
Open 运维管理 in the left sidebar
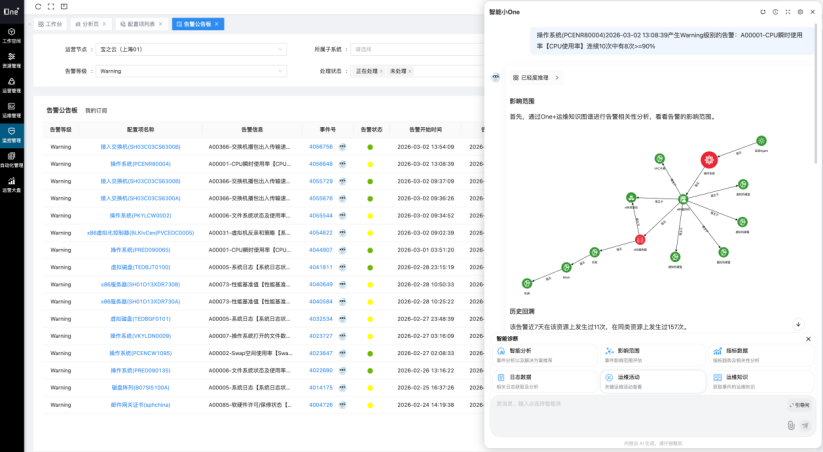pyautogui.click(x=12, y=110)
